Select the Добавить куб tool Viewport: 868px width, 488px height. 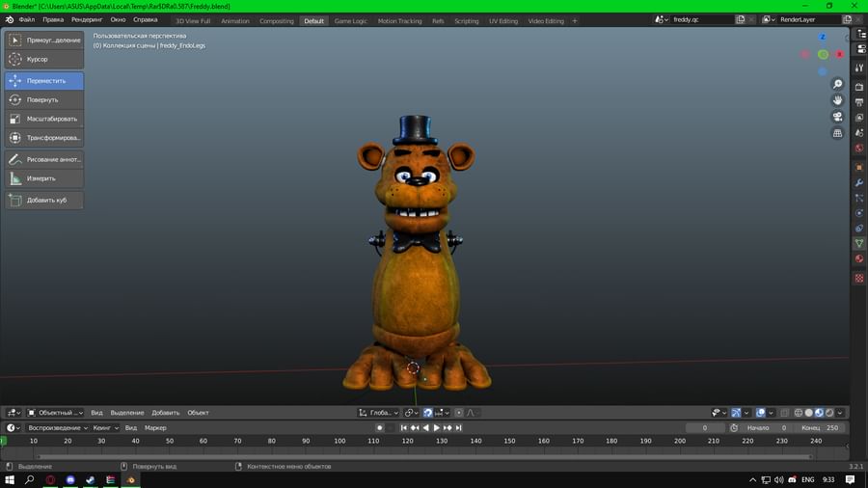(44, 200)
